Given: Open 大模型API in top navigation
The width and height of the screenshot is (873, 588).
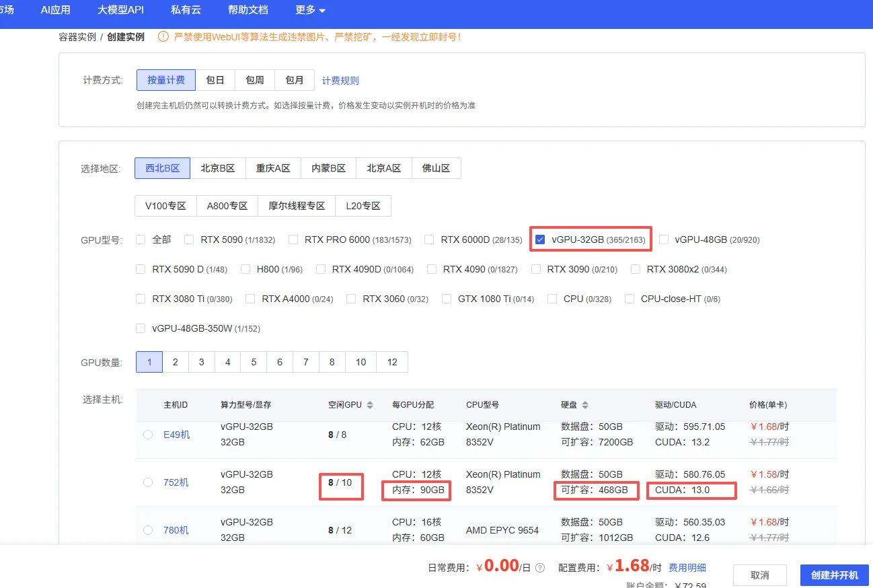Looking at the screenshot, I should (x=120, y=10).
